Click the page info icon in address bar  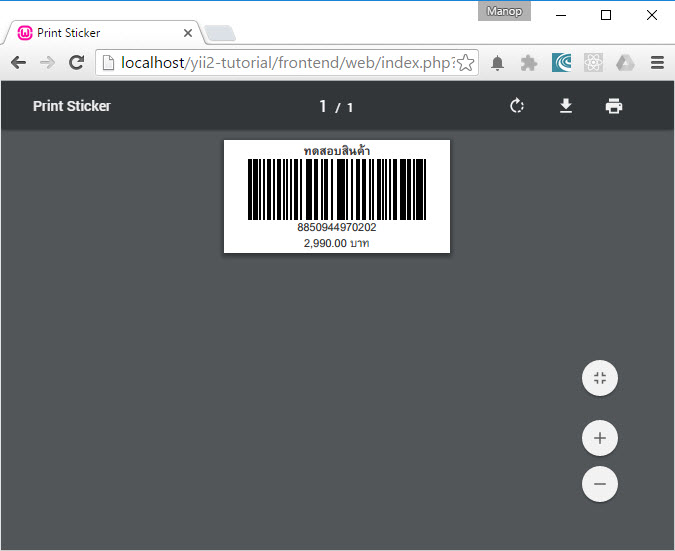108,63
